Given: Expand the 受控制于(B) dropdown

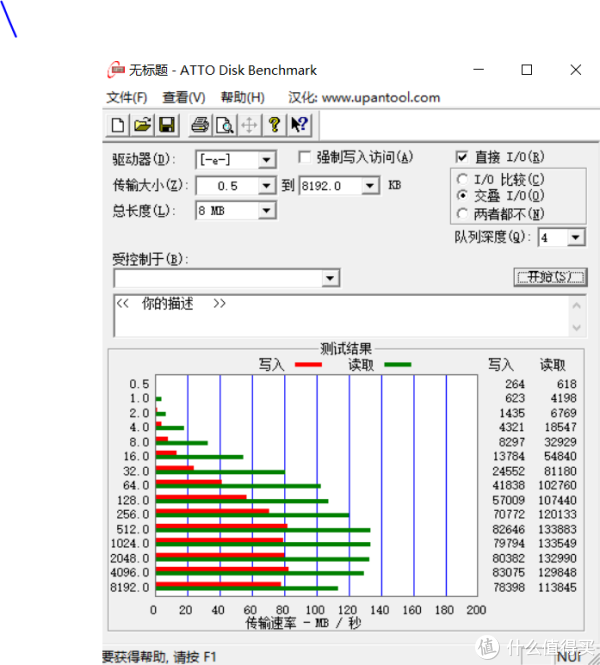Looking at the screenshot, I should coord(330,279).
